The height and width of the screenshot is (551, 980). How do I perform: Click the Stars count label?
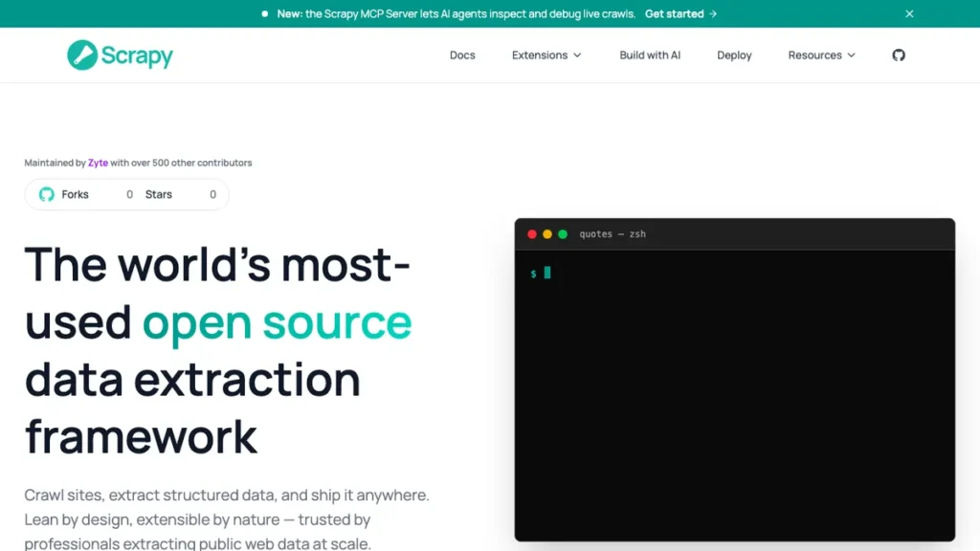tap(158, 194)
